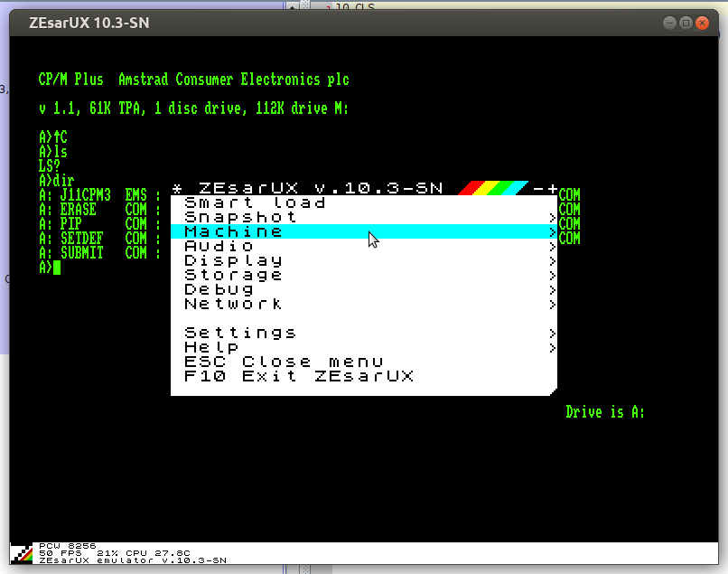728x574 pixels.
Task: Click the ZEsarUX logo icon in status bar
Action: (x=22, y=553)
